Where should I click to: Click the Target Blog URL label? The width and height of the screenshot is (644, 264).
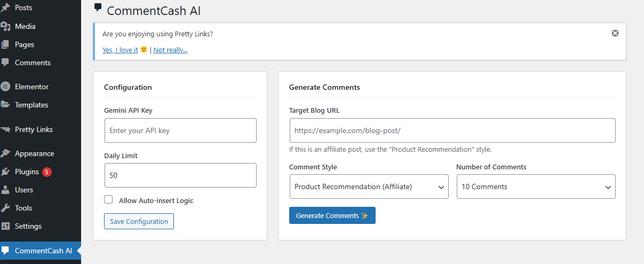click(314, 110)
